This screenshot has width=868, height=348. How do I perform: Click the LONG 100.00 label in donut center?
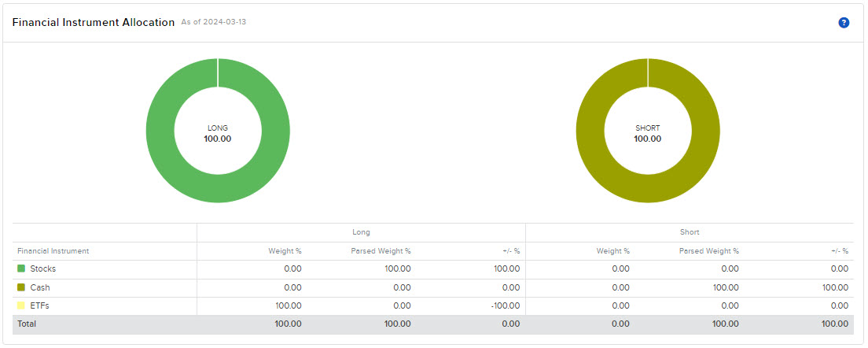pyautogui.click(x=218, y=133)
